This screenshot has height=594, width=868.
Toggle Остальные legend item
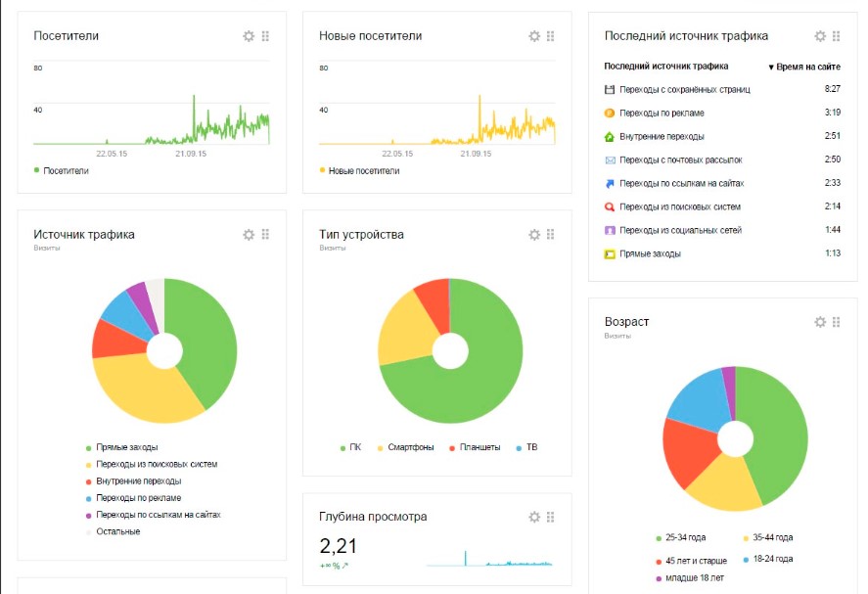click(113, 531)
